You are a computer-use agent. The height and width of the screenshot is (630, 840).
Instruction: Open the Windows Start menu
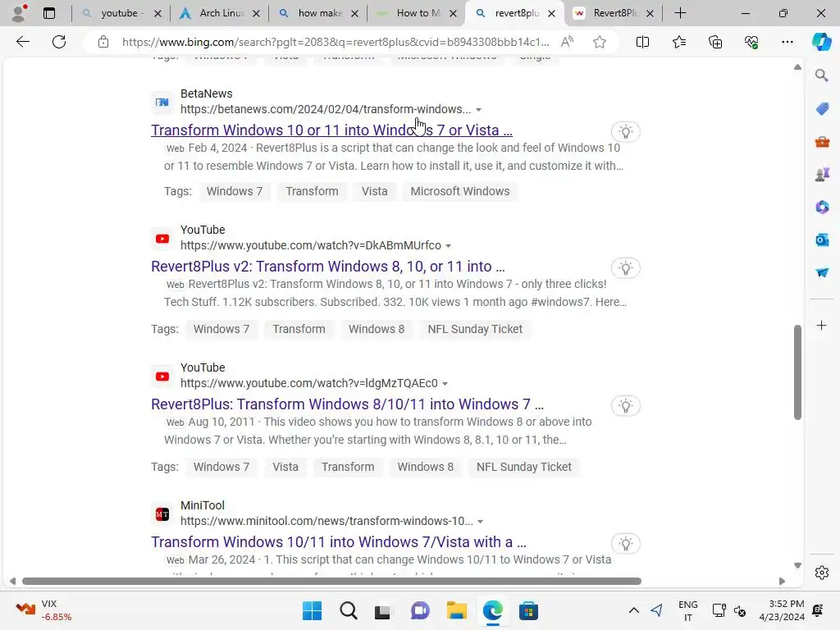[312, 610]
